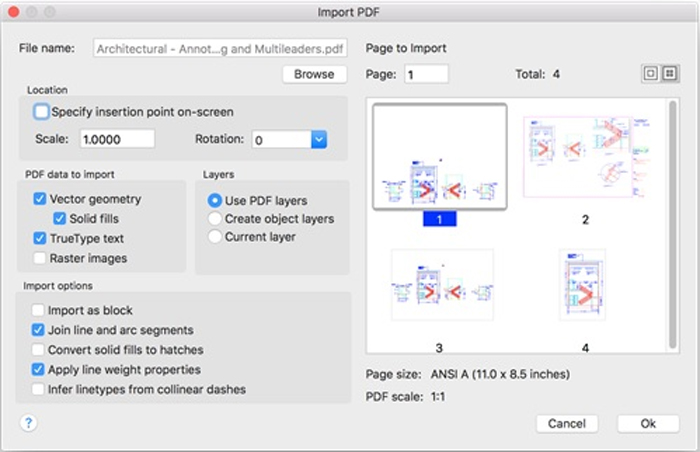700x452 pixels.
Task: Choose the Current layer option
Action: (x=214, y=236)
